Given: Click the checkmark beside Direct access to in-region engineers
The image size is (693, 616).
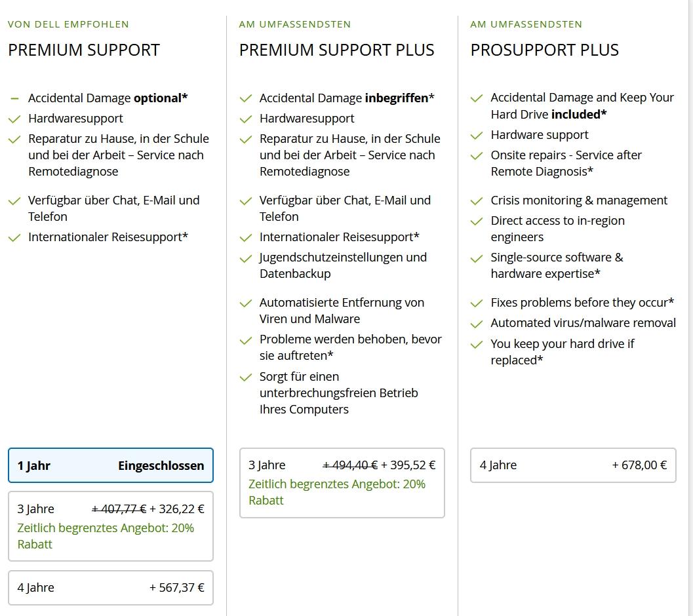Looking at the screenshot, I should pos(477,221).
